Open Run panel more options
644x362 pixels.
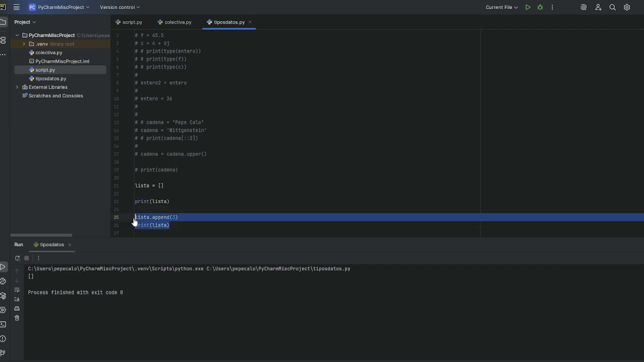[x=38, y=258]
